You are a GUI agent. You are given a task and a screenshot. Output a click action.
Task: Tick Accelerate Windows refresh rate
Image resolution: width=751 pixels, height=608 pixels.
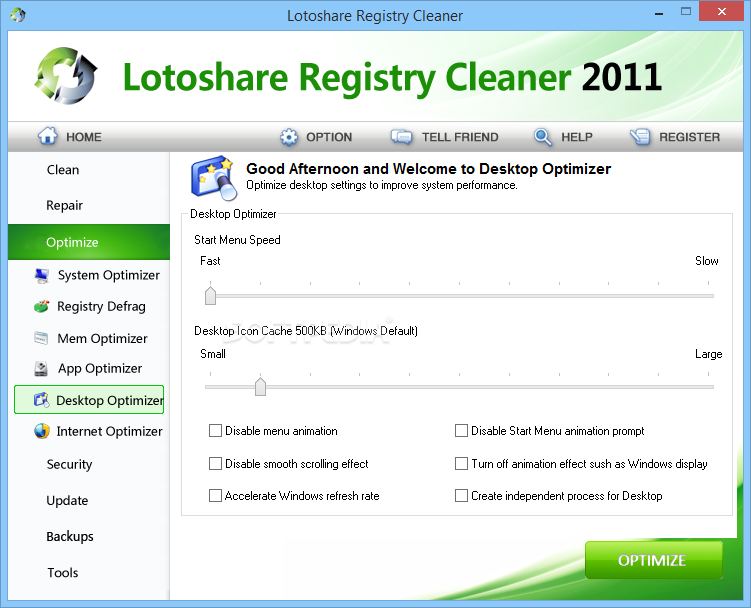[x=216, y=495]
